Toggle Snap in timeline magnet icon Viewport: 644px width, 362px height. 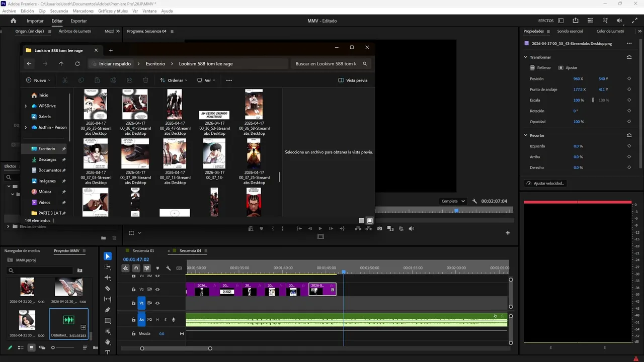pyautogui.click(x=136, y=268)
